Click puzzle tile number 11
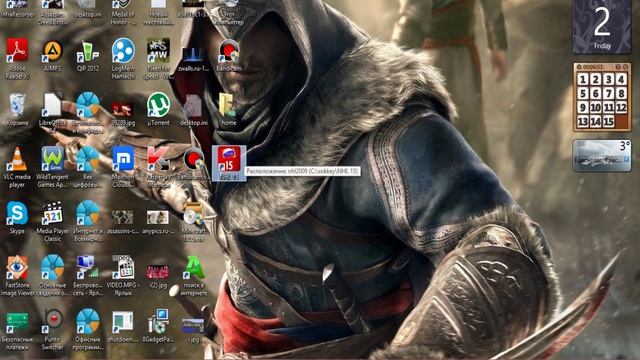Image resolution: width=640 pixels, height=360 pixels. coord(609,108)
